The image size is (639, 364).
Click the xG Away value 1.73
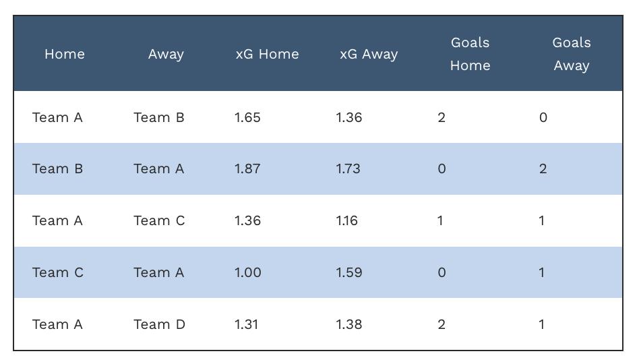click(348, 169)
